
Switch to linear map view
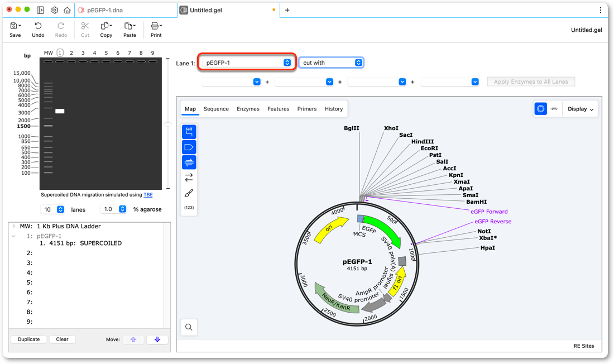554,108
